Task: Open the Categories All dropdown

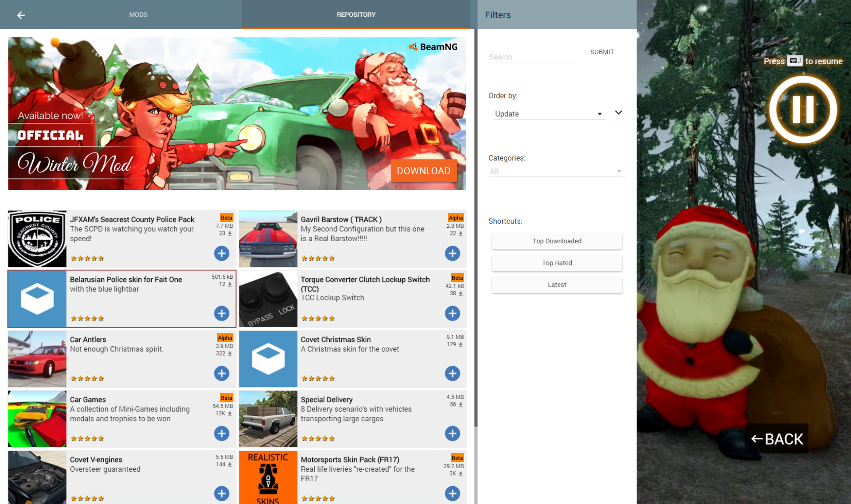Action: (x=557, y=171)
